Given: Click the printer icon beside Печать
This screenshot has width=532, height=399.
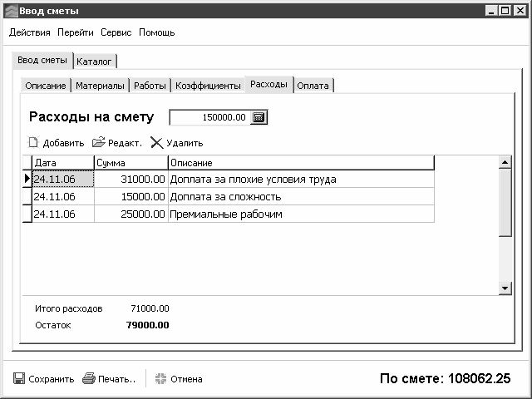Looking at the screenshot, I should click(89, 378).
